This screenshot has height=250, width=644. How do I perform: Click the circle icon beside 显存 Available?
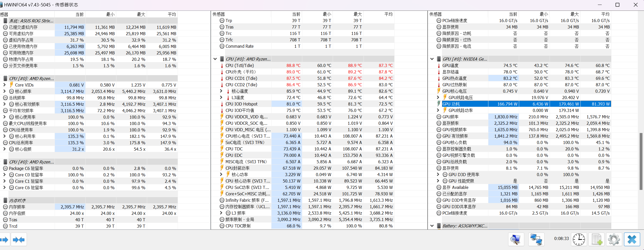439,187
